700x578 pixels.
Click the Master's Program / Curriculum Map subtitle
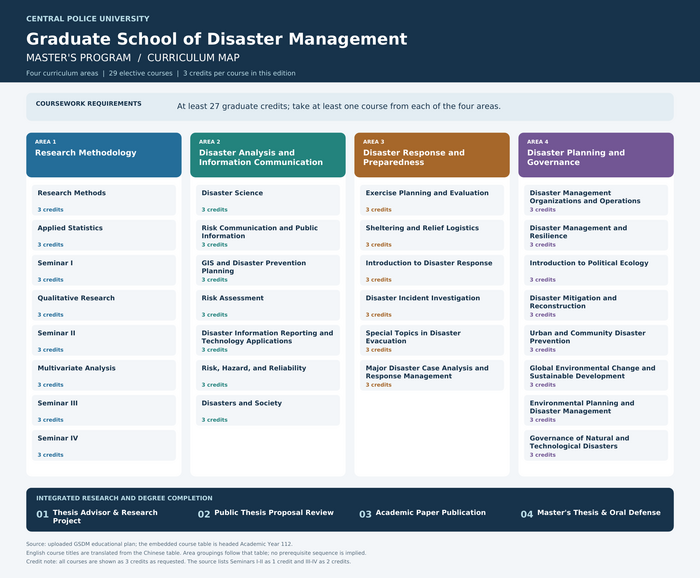pos(133,58)
